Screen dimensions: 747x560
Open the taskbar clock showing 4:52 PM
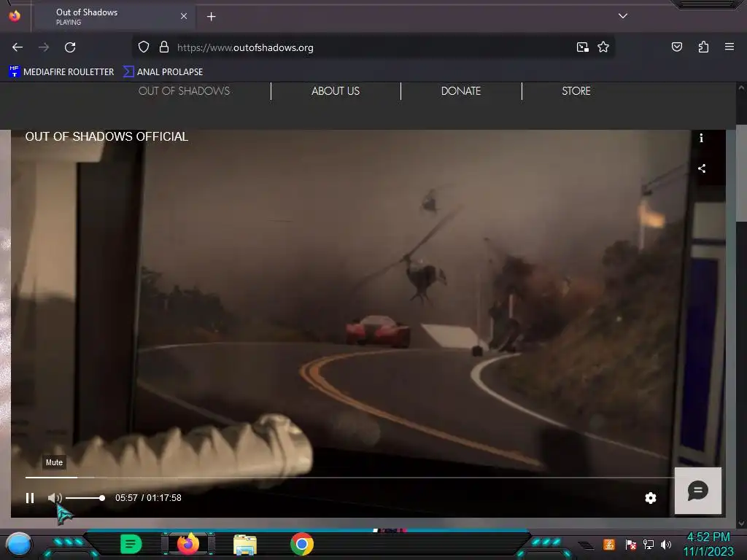click(x=708, y=544)
